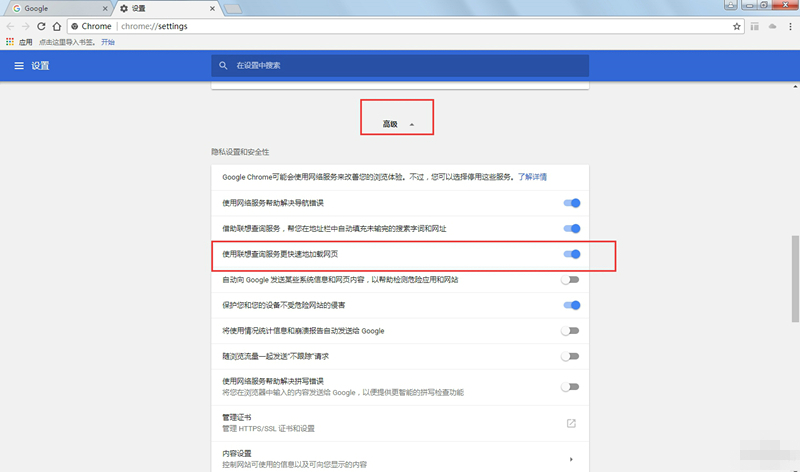
Task: Open Manage certificates external link icon
Action: pos(571,423)
